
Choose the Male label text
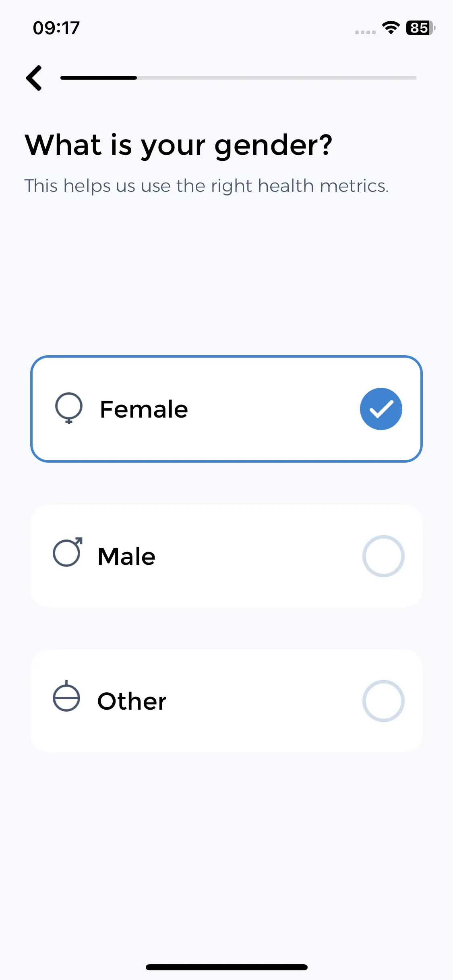pos(126,556)
